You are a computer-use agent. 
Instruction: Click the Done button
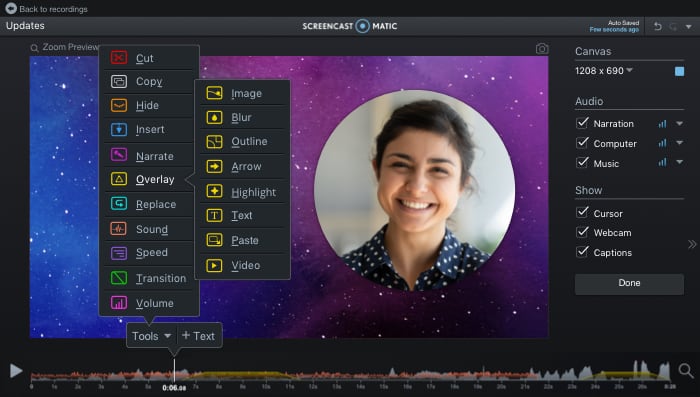click(x=629, y=284)
